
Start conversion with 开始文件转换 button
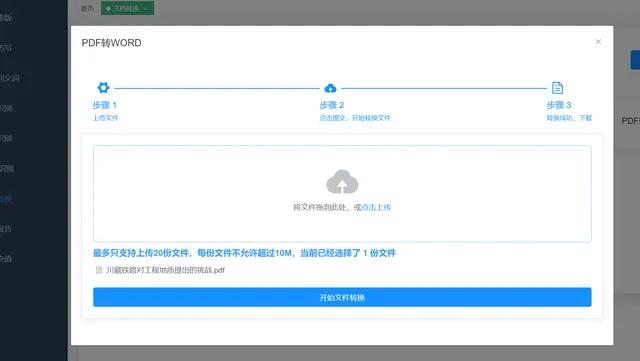point(342,297)
